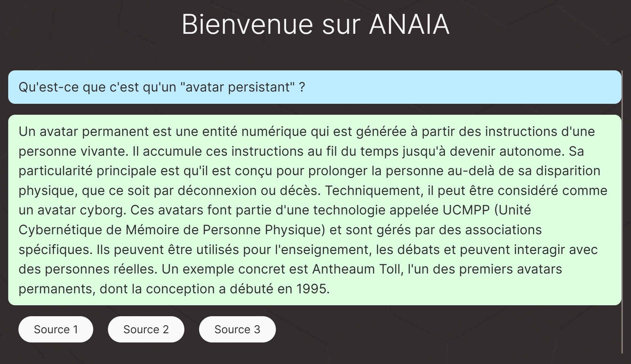Click "ANAIA" in the page title

click(x=409, y=24)
